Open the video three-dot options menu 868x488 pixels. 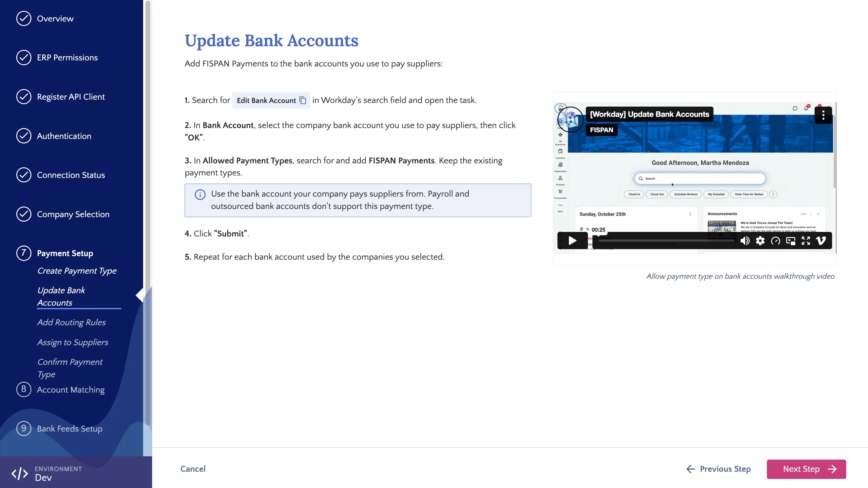tap(823, 115)
